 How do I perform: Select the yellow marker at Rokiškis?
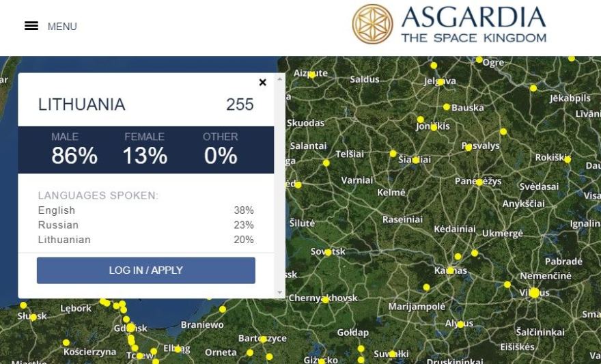(568, 160)
